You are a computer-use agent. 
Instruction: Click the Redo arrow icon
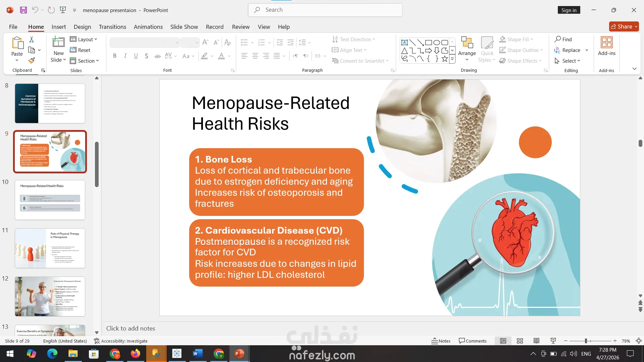click(x=51, y=10)
